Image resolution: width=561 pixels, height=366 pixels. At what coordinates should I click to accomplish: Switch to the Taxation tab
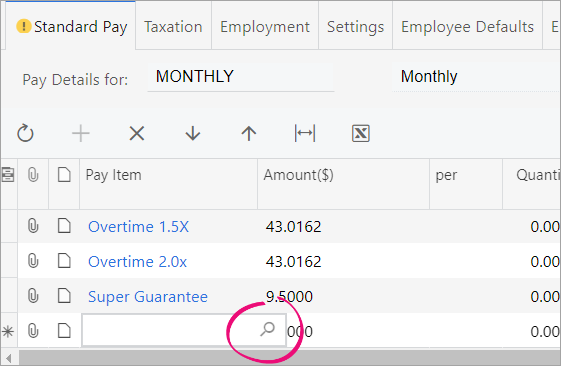point(173,27)
